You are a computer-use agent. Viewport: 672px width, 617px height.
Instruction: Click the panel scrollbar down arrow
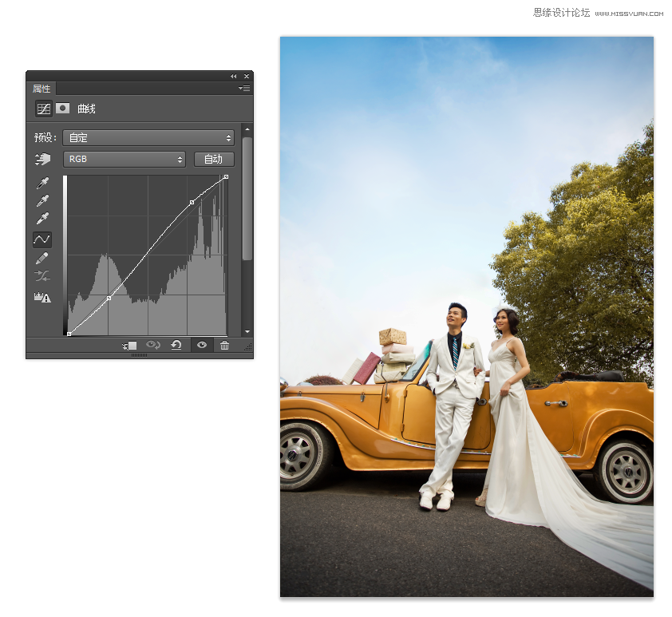point(247,331)
